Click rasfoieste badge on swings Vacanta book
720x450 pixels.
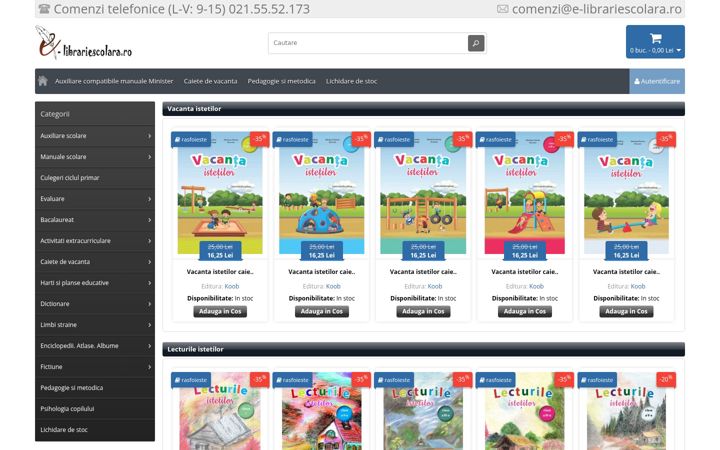point(394,140)
